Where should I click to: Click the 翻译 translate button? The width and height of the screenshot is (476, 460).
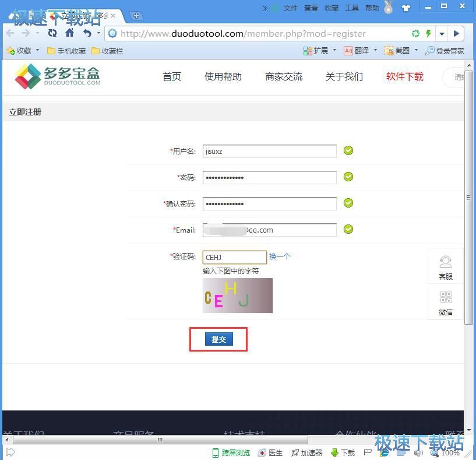tap(357, 51)
